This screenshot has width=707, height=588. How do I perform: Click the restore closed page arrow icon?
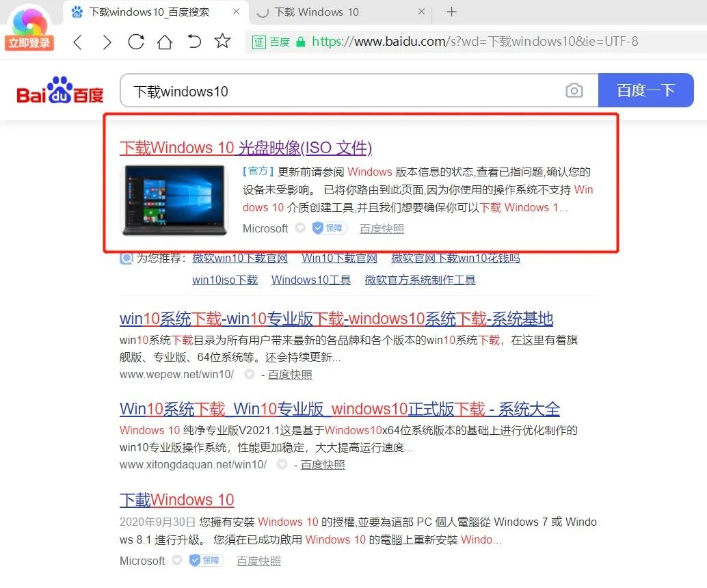tap(194, 42)
